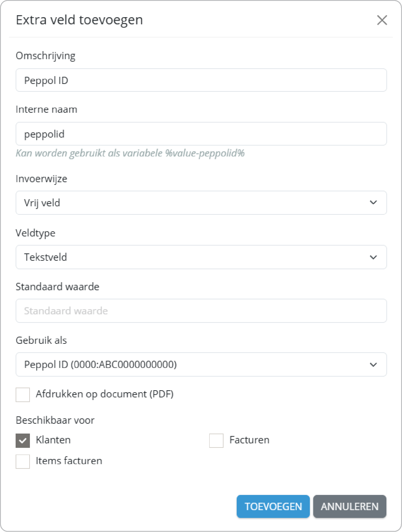The height and width of the screenshot is (532, 402).
Task: Close the Extra veld toevoegen dialog
Action: (382, 20)
